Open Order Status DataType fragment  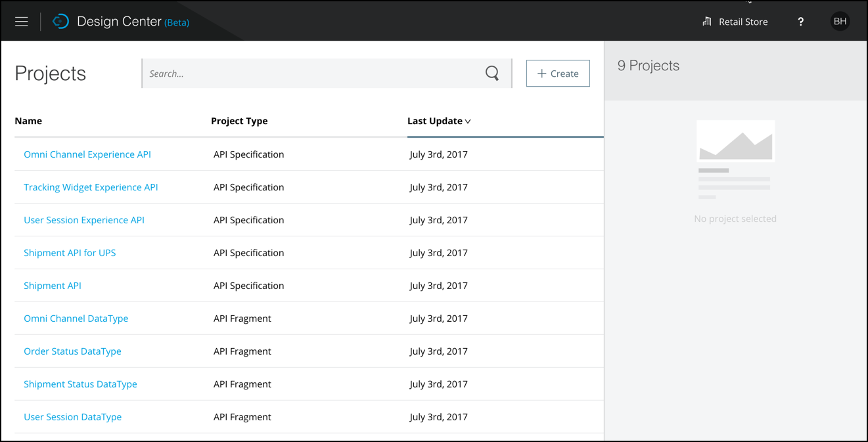tap(72, 351)
